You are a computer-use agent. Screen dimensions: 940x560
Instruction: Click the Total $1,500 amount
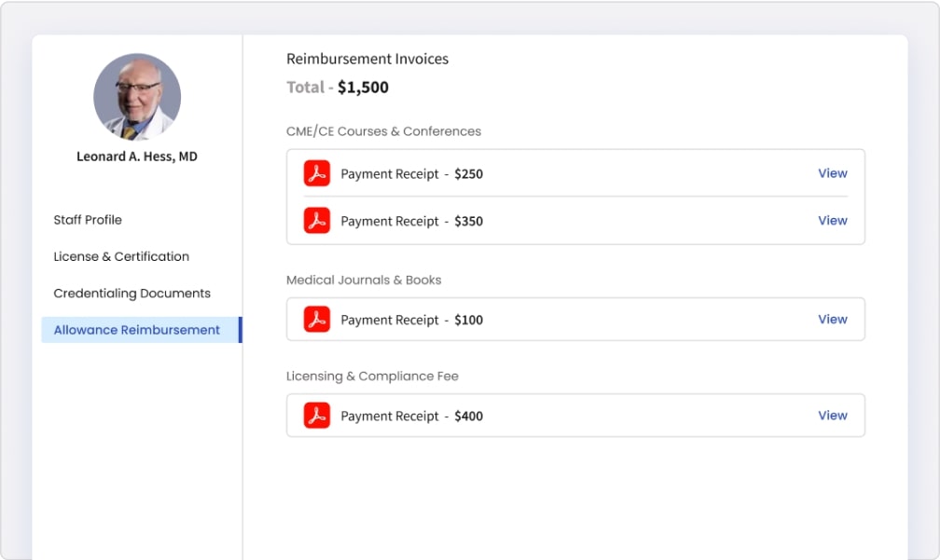click(x=363, y=88)
